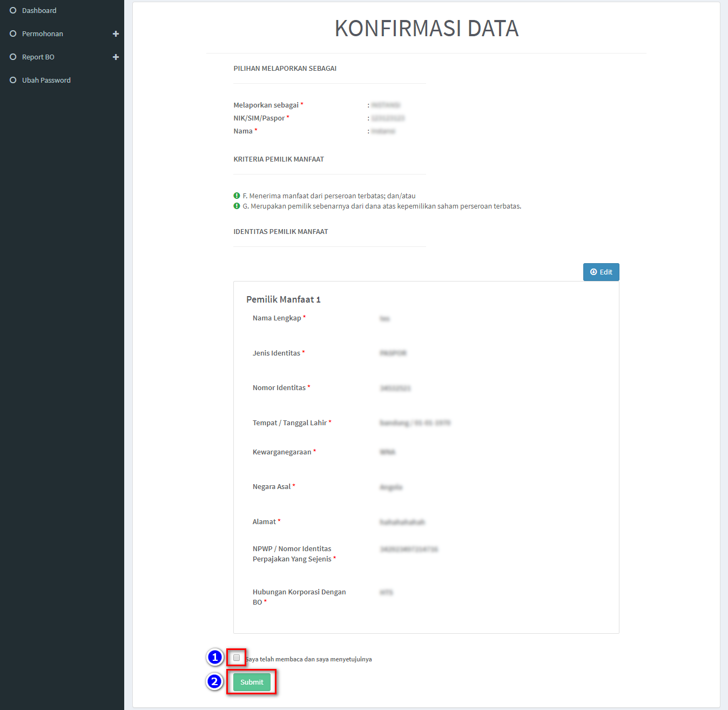Click the Pemilik Manfaat 1 heading
The image size is (728, 710).
pyautogui.click(x=283, y=299)
